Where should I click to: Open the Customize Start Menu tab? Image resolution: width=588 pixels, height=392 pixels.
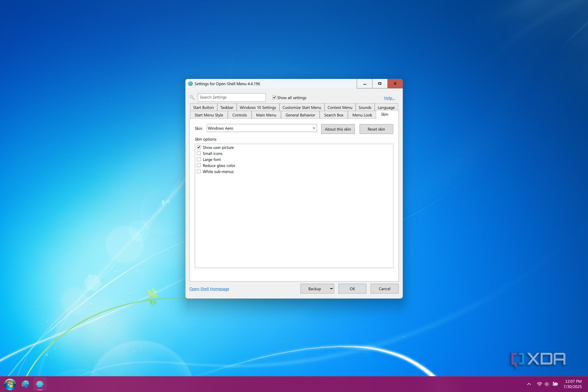301,108
